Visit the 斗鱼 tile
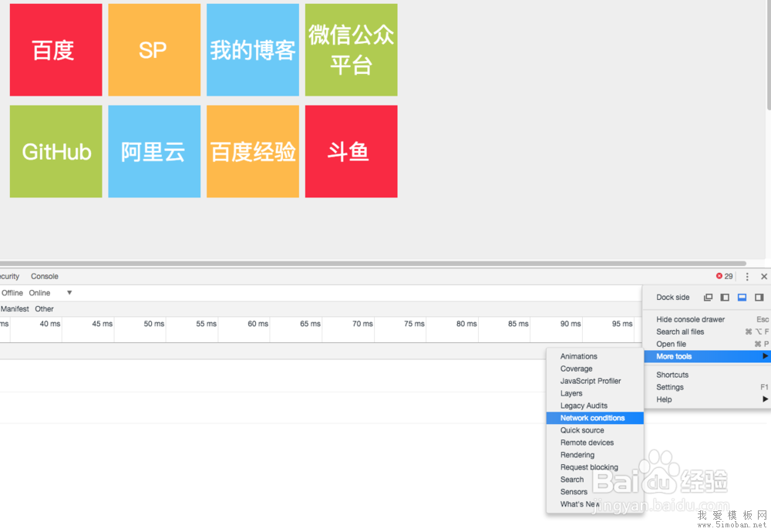Screen dimensions: 771x532 (351, 151)
